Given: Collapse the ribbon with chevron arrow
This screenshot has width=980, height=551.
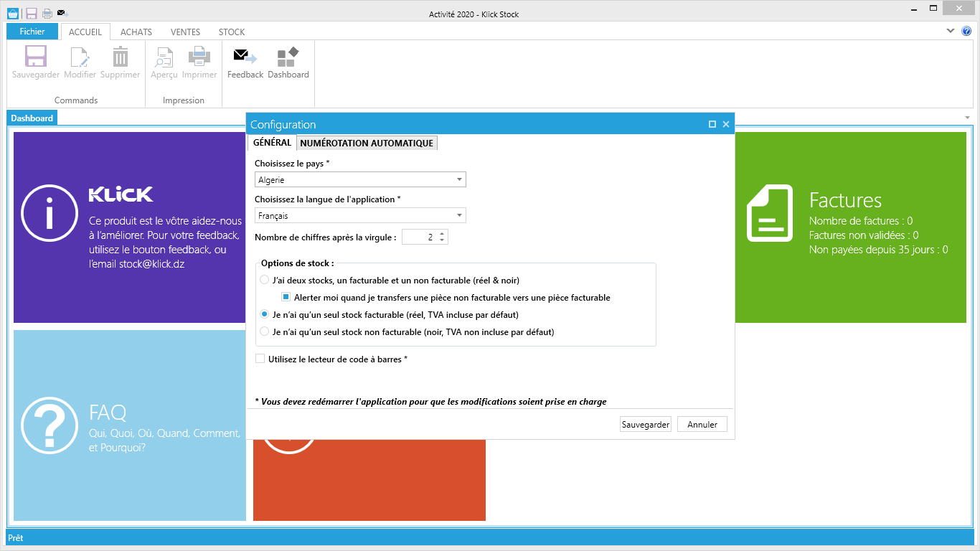Looking at the screenshot, I should 951,31.
